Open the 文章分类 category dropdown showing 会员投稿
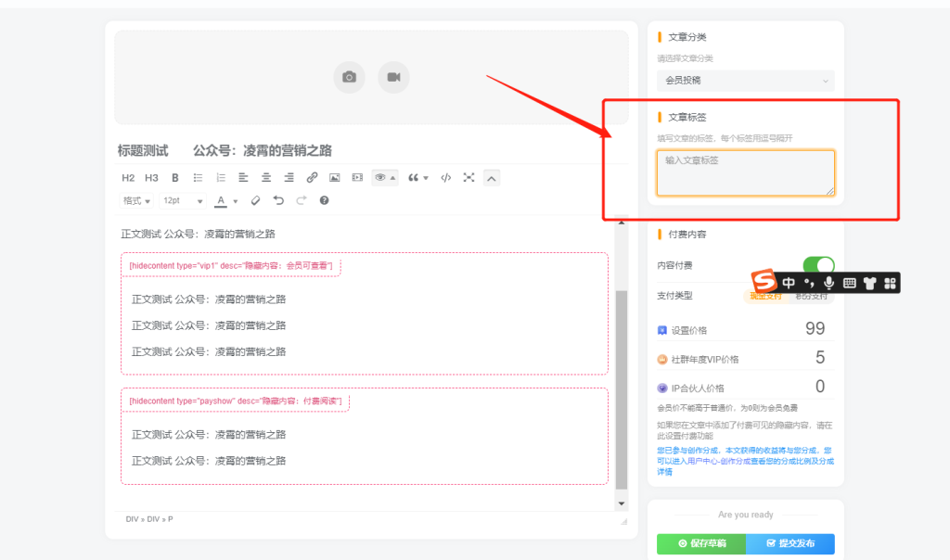 tap(745, 82)
